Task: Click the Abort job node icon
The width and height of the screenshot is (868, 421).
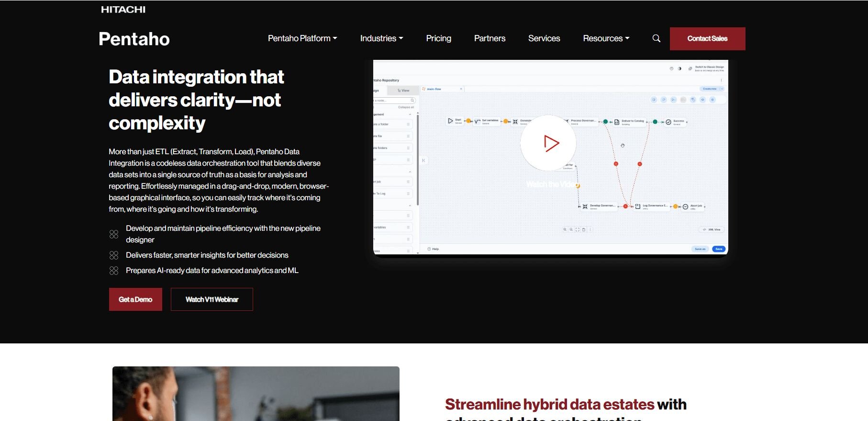Action: pyautogui.click(x=685, y=206)
